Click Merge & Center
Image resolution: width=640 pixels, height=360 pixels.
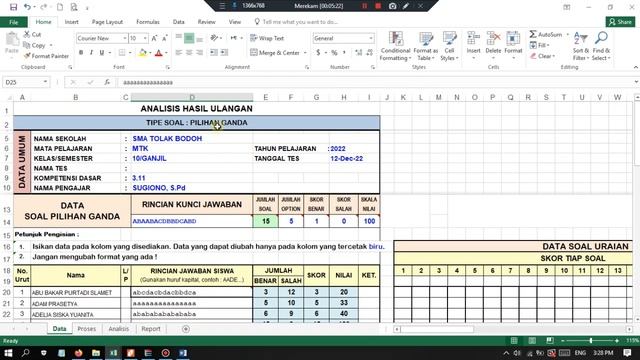275,53
